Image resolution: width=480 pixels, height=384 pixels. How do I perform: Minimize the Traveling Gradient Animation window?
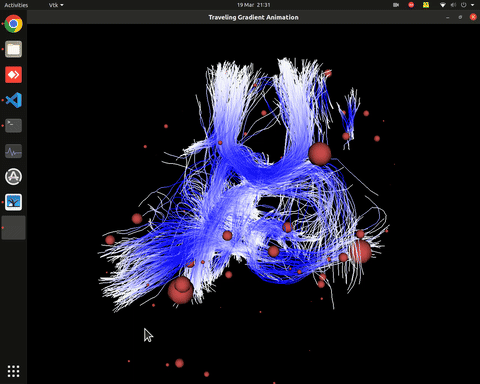[x=448, y=17]
